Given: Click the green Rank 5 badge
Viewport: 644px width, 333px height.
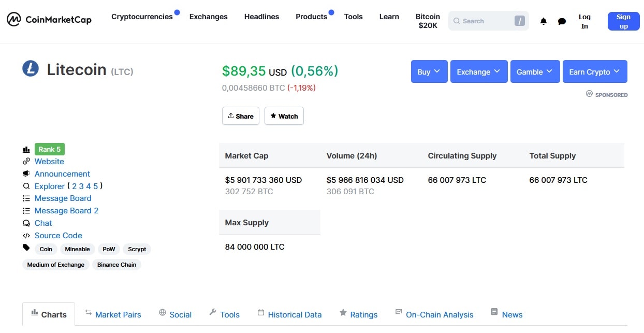Looking at the screenshot, I should click(x=50, y=149).
